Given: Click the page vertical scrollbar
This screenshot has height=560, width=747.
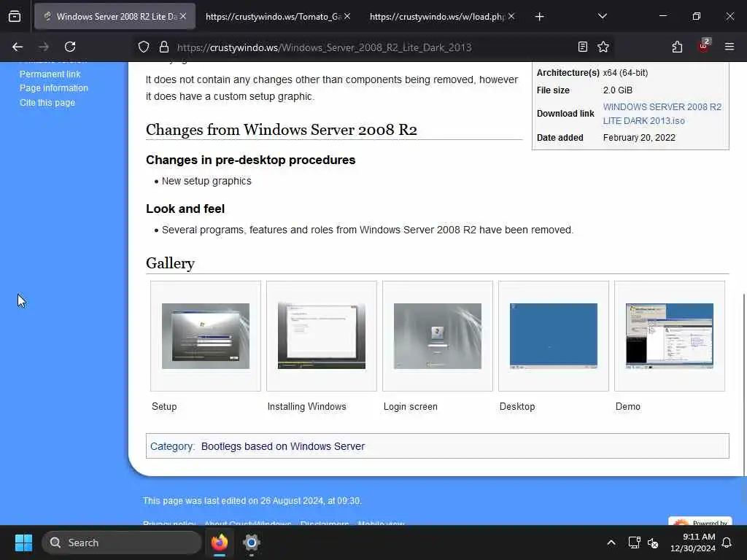Looking at the screenshot, I should tap(744, 385).
